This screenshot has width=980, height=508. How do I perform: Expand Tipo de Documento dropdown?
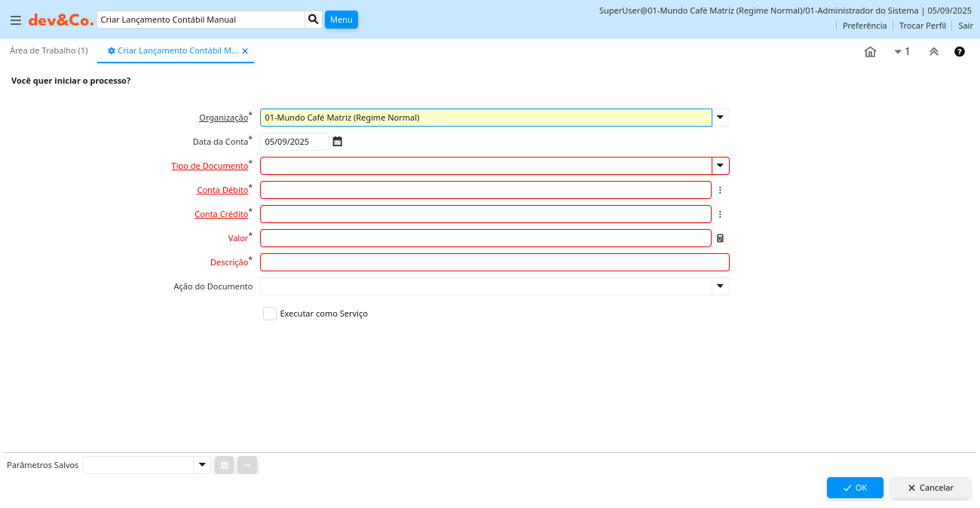[x=720, y=166]
